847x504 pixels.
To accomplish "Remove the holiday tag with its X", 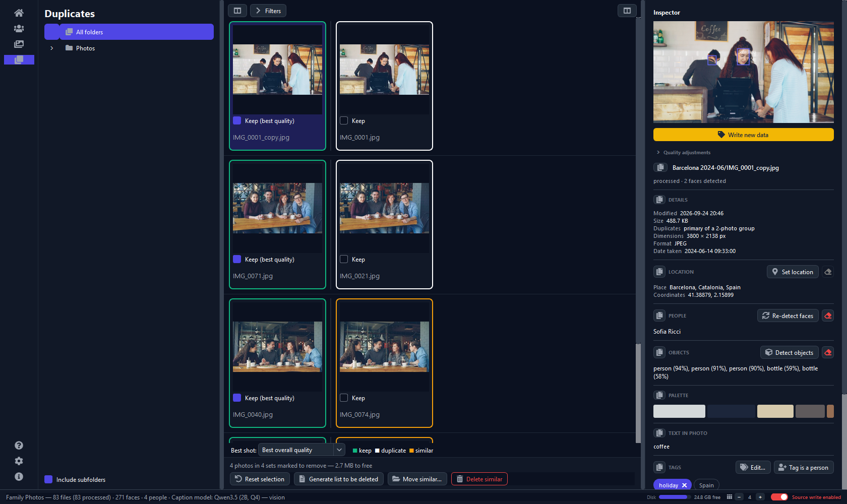I will (684, 485).
